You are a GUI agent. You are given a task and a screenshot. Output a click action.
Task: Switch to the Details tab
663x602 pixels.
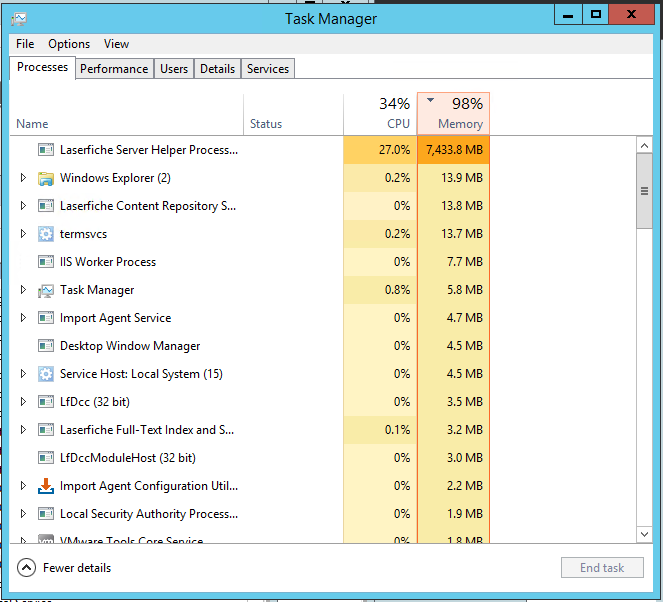[x=217, y=68]
